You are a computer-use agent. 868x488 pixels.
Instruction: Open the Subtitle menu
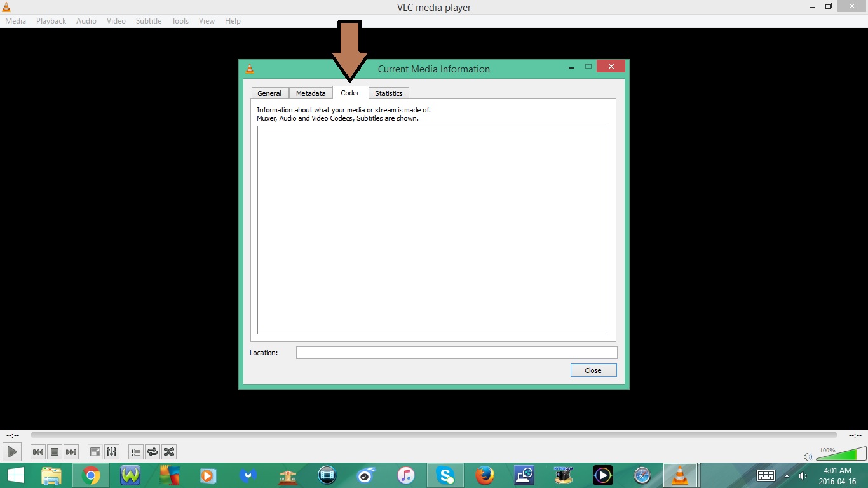149,21
